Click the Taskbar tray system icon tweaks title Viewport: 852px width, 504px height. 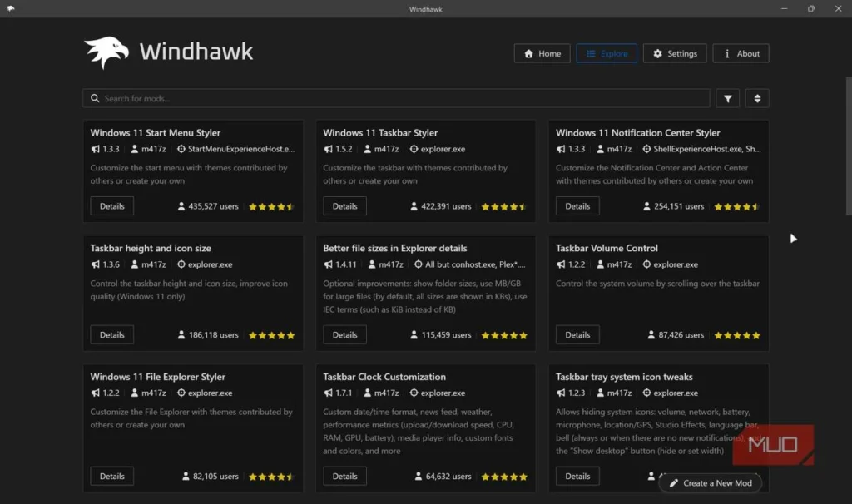pos(624,377)
